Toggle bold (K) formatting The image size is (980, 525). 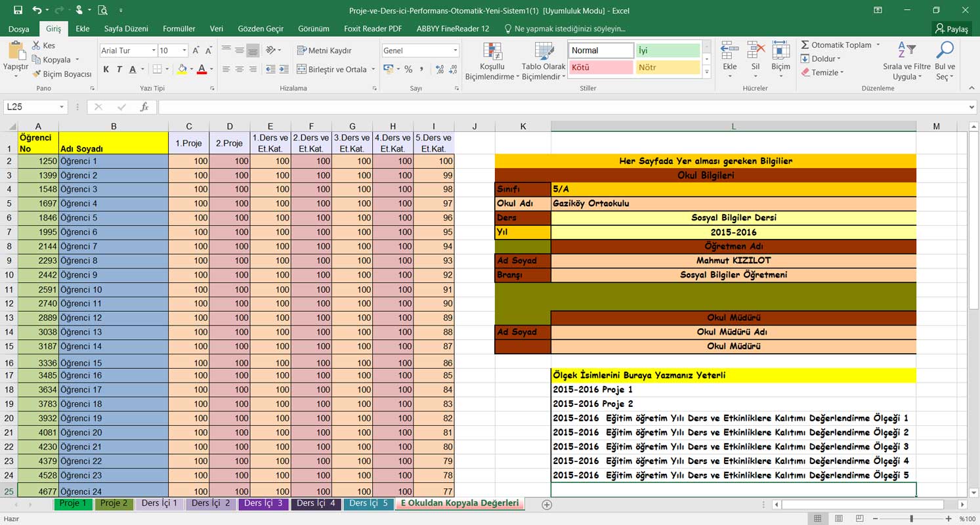(x=106, y=69)
